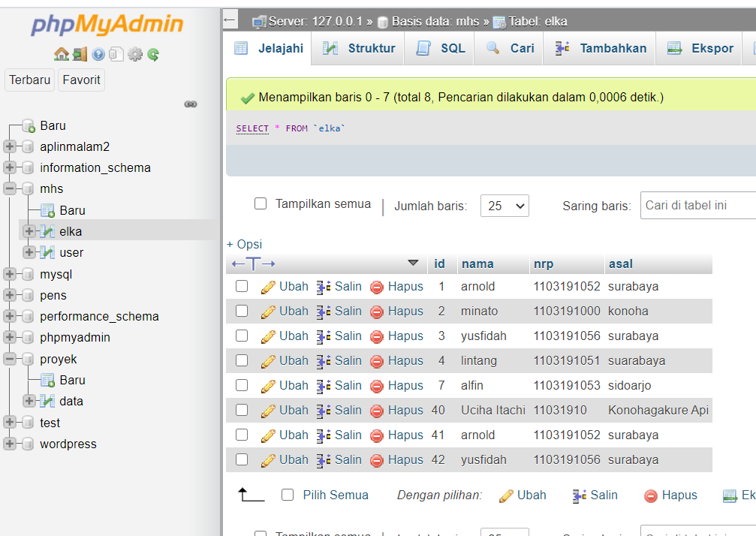Collapse sidebar with left arrow button
Screen dimensions: 756x536
230,20
